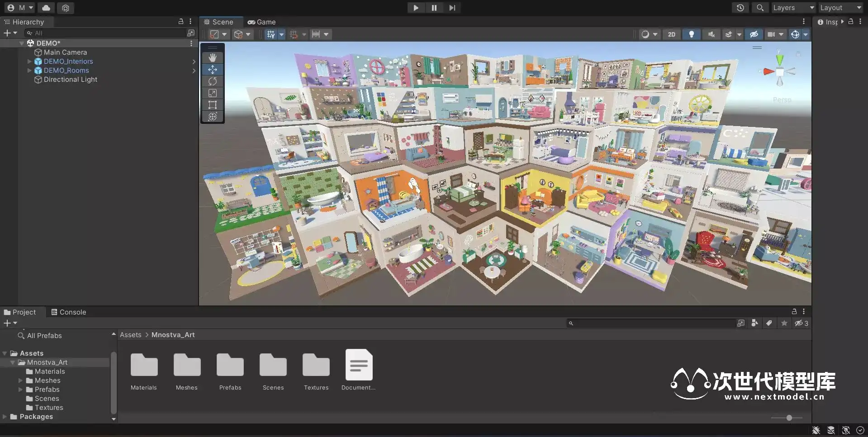This screenshot has width=868, height=437.
Task: Open the Layout dropdown
Action: pyautogui.click(x=840, y=8)
